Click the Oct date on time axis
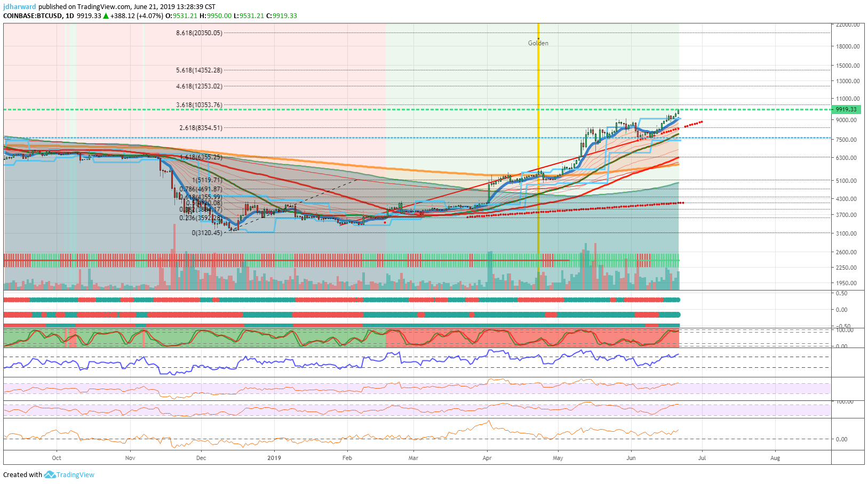This screenshot has height=484, width=868. pyautogui.click(x=57, y=458)
